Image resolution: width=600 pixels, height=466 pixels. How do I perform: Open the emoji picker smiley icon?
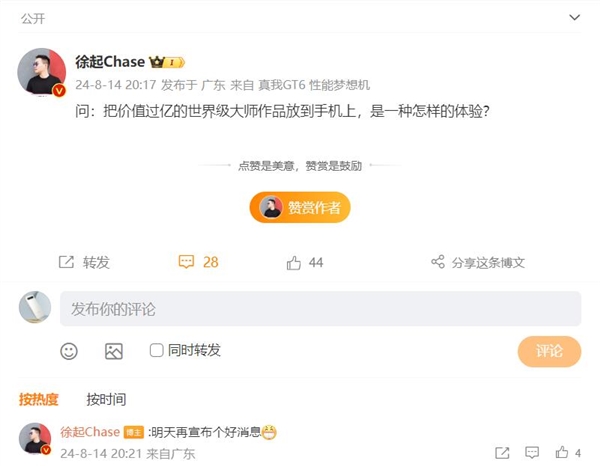click(x=69, y=351)
